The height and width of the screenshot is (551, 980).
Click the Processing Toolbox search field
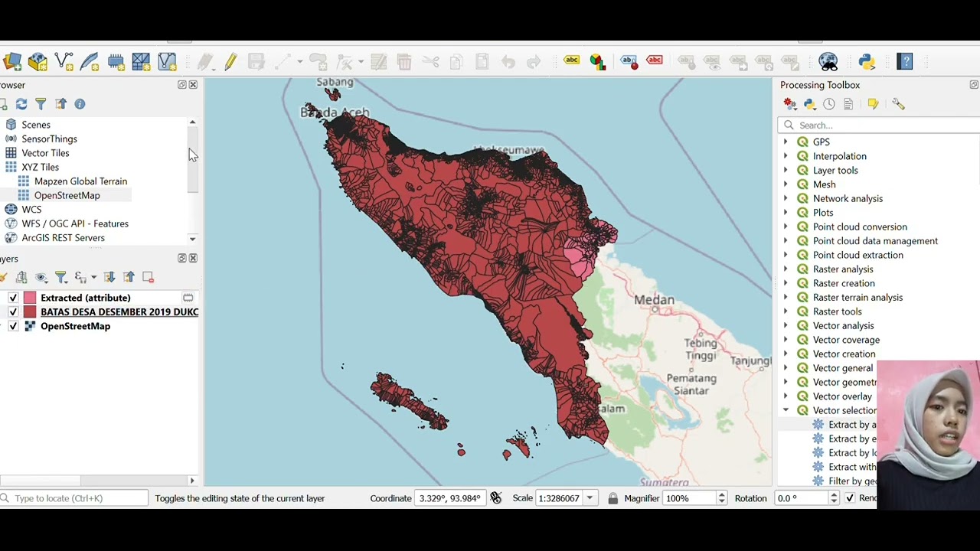point(879,126)
